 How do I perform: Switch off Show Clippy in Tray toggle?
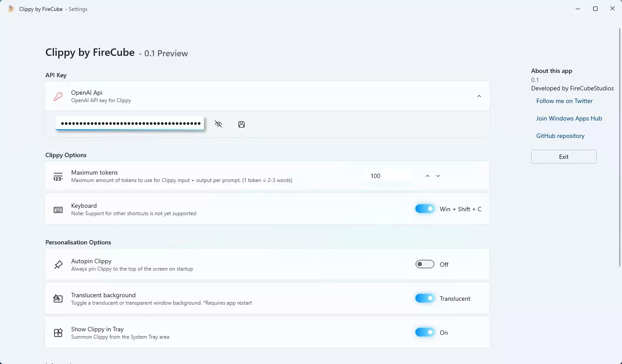[x=425, y=332]
